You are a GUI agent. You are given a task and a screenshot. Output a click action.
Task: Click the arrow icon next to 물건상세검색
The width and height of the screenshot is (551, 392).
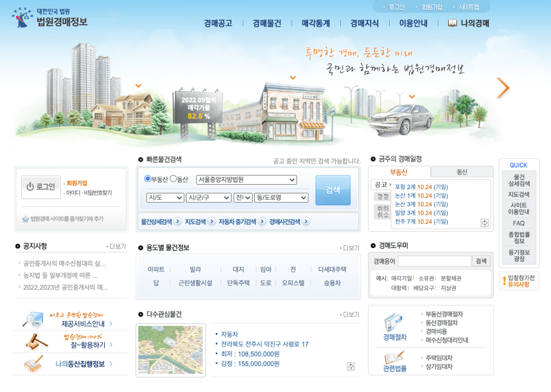click(178, 221)
